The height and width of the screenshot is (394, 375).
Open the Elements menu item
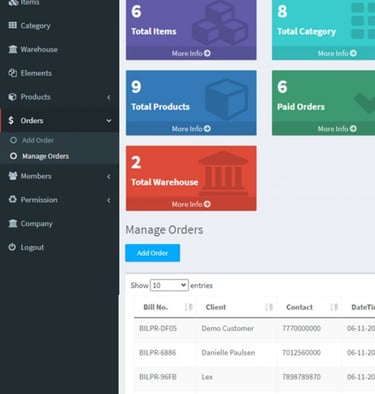(x=59, y=73)
